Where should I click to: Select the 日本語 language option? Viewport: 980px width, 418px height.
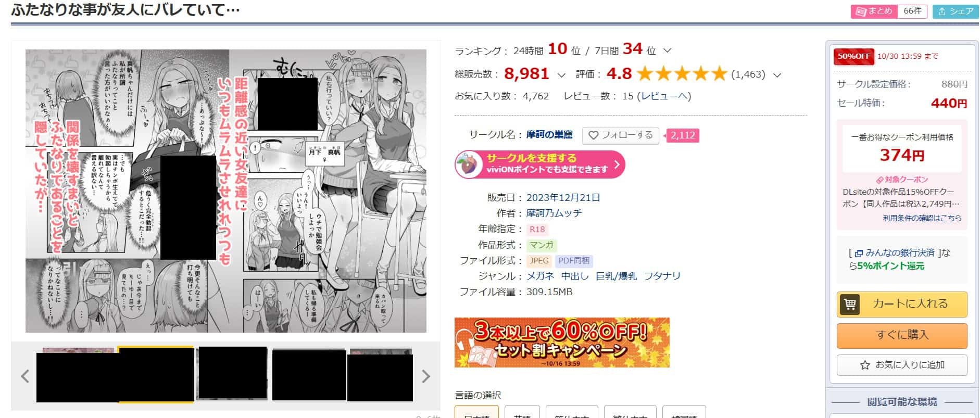click(476, 412)
